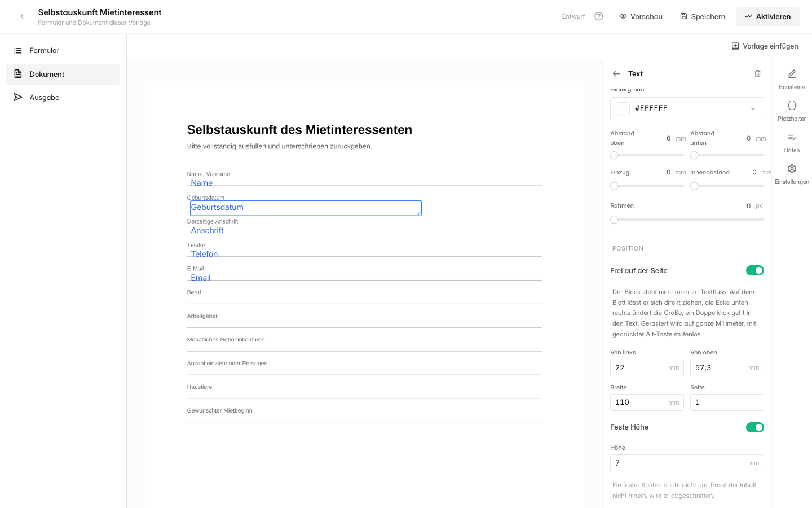
Task: Click the Innenabstand slider handle
Action: click(x=694, y=186)
